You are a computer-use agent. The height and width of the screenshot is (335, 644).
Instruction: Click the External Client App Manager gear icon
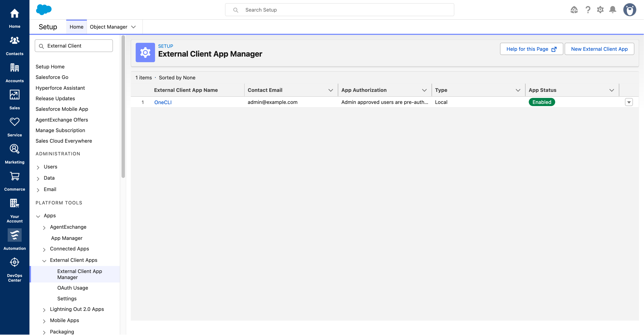145,52
